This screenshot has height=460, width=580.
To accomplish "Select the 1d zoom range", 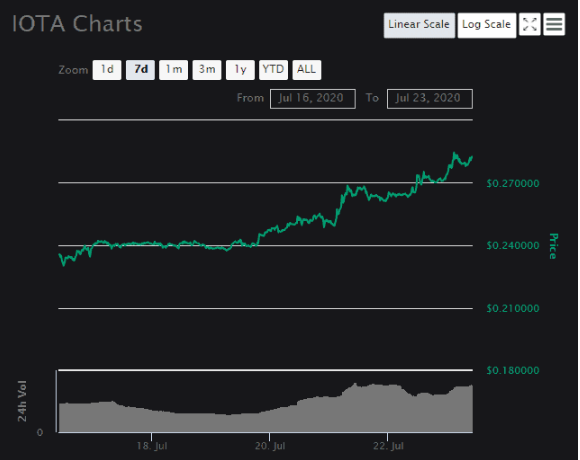I will pyautogui.click(x=107, y=70).
